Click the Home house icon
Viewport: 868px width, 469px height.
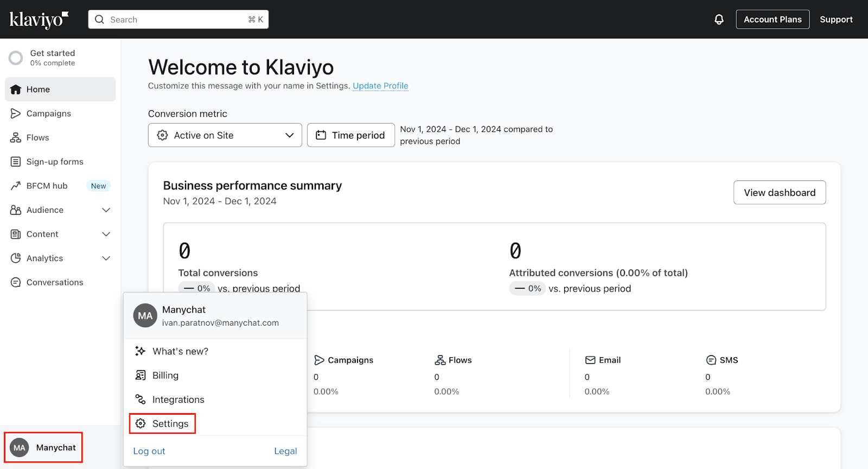tap(16, 90)
